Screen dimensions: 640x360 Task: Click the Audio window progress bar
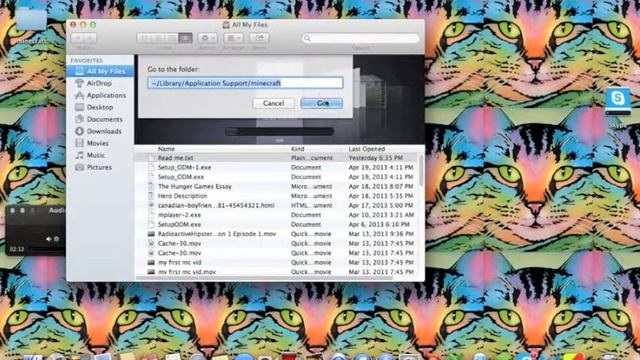47,249
